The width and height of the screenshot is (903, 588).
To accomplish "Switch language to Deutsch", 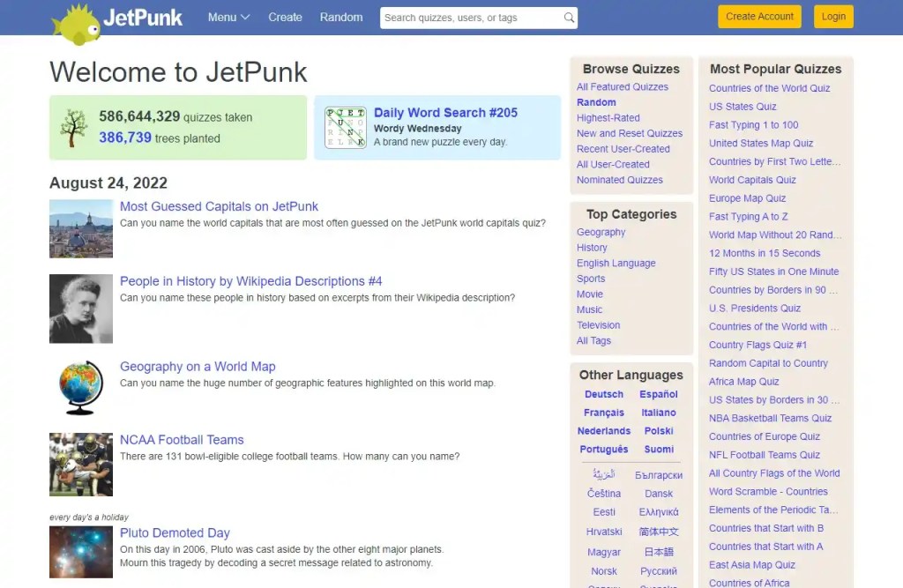I will click(603, 394).
